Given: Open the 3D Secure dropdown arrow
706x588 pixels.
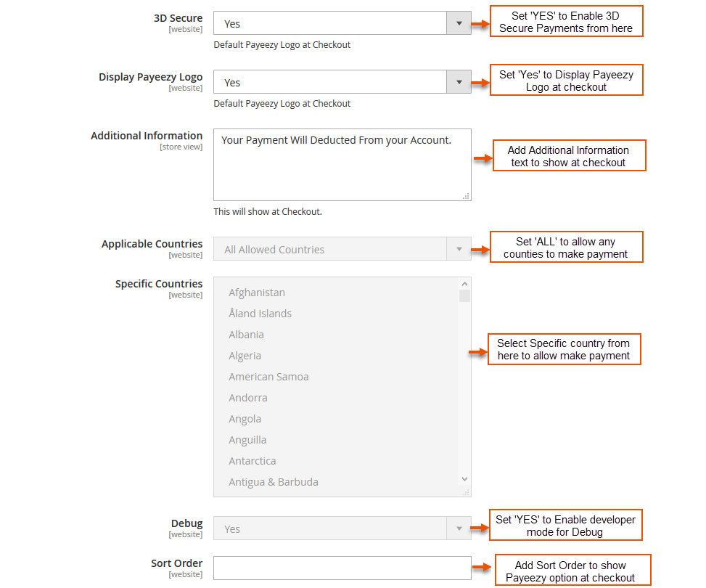Looking at the screenshot, I should 459,23.
